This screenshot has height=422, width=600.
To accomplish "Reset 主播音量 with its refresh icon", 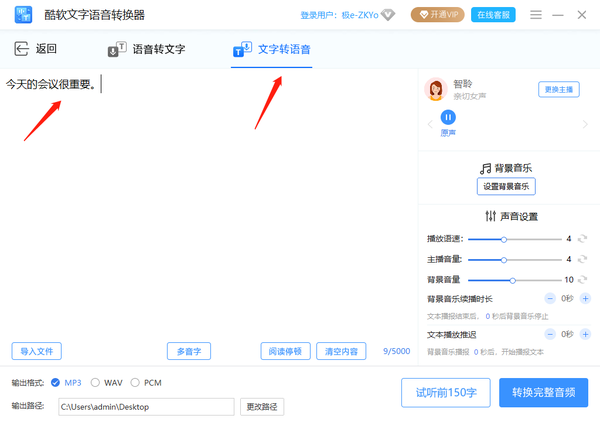I will tap(582, 259).
